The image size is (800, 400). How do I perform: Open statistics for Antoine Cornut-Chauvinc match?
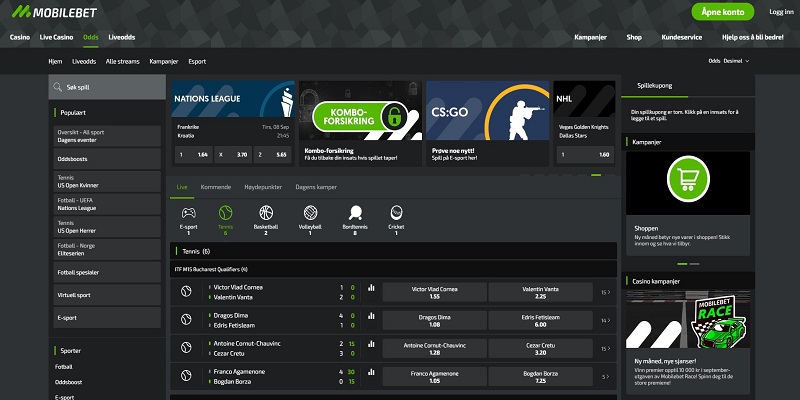[x=371, y=344]
